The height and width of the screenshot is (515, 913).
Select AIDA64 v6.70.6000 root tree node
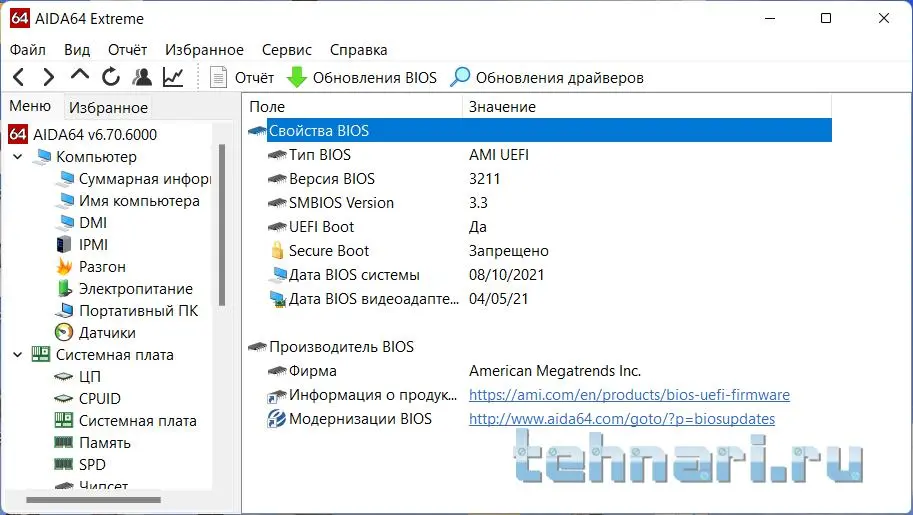coord(82,135)
